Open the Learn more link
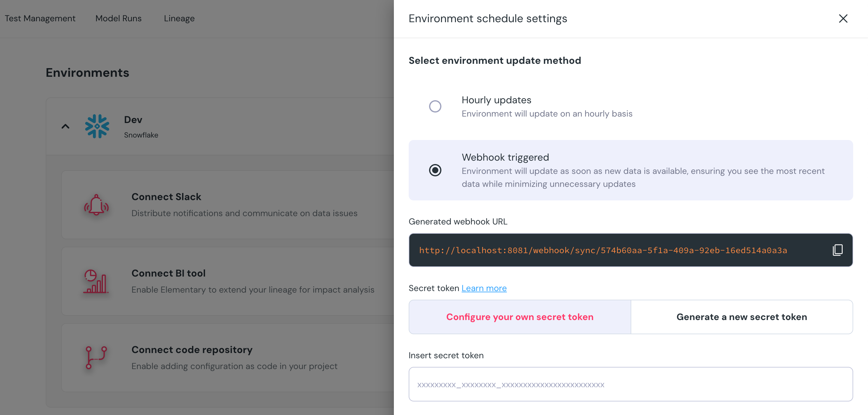 pos(484,288)
